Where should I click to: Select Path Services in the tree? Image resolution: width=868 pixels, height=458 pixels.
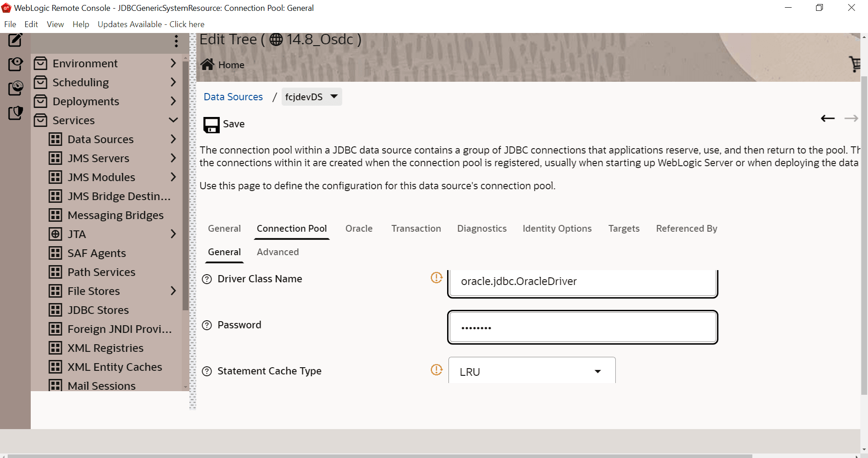[x=102, y=272]
